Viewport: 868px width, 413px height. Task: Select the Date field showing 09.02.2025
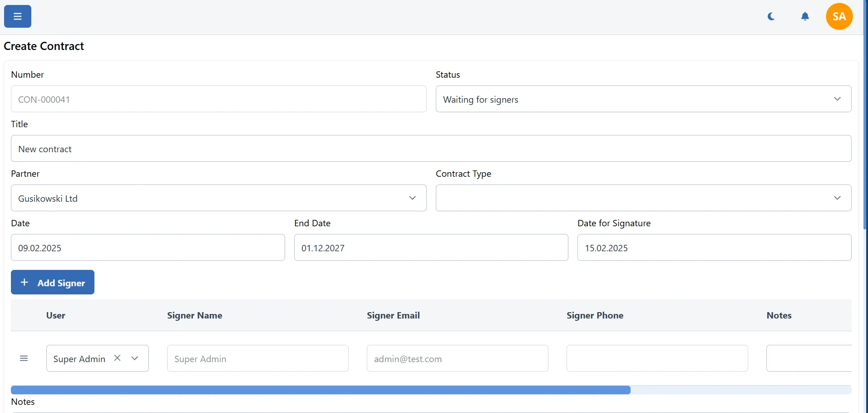tap(148, 248)
